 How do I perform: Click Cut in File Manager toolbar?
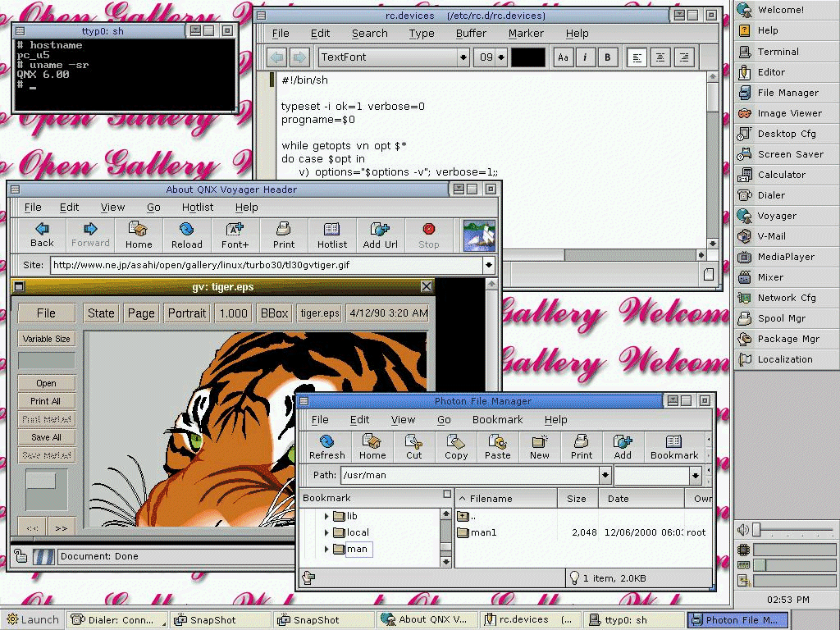pyautogui.click(x=414, y=447)
